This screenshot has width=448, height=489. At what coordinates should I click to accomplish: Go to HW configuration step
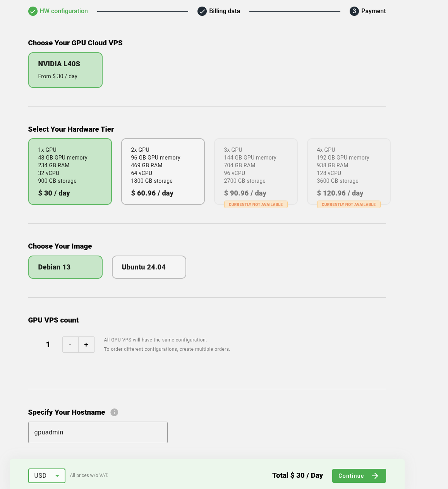click(x=64, y=11)
